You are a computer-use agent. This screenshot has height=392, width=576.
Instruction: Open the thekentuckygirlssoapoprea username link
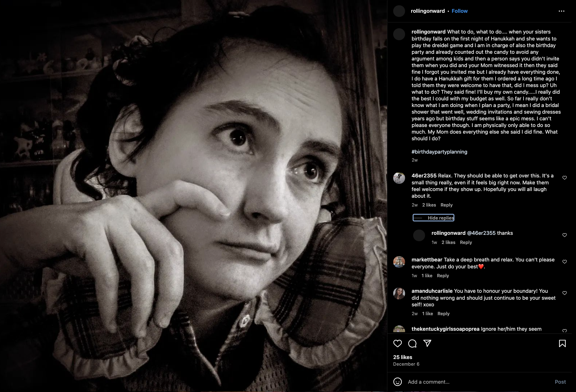point(445,329)
